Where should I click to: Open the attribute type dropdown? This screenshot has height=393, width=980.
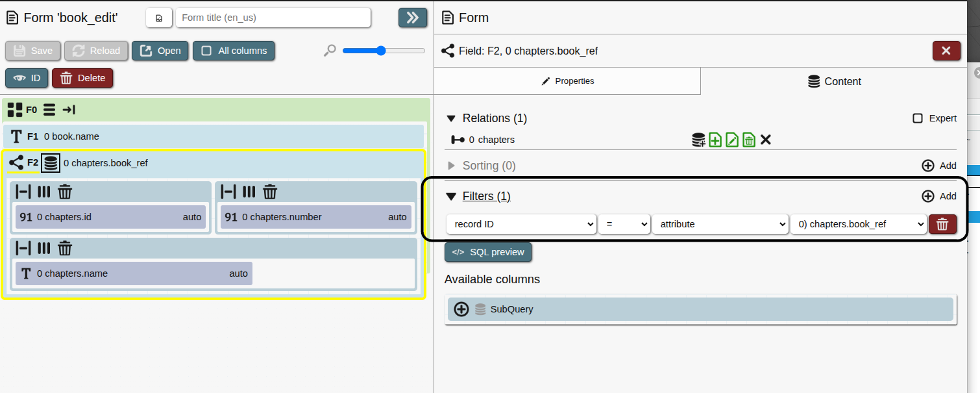point(720,224)
